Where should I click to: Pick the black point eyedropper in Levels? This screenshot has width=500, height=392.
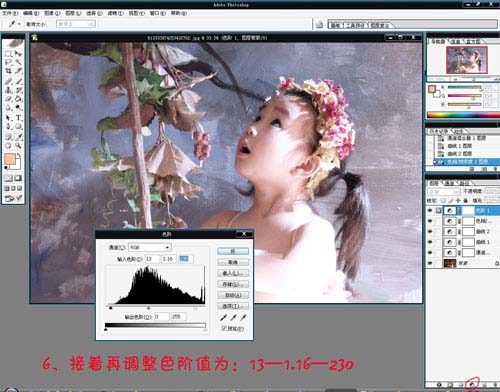224,317
